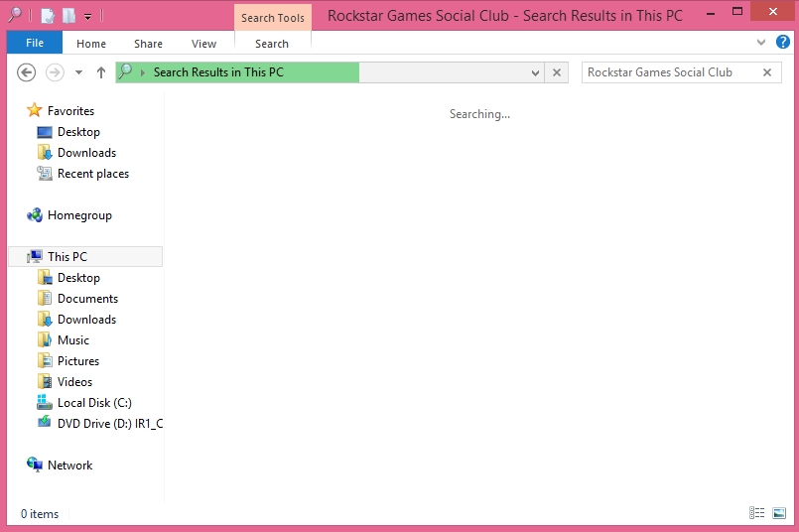Switch to Large icons view in status bar

778,512
